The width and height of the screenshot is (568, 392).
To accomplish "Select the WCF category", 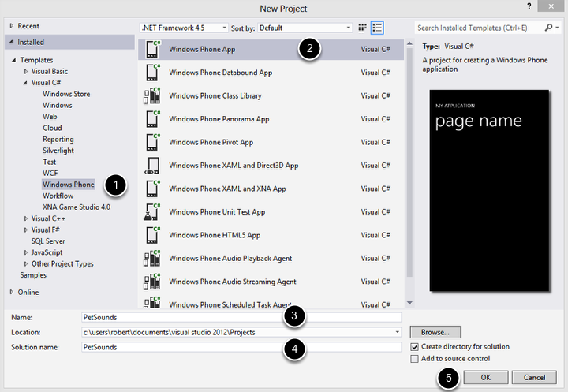I will (50, 174).
